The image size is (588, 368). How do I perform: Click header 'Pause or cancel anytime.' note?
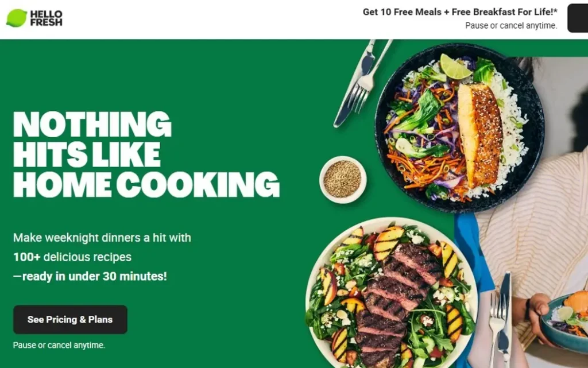[x=511, y=25]
